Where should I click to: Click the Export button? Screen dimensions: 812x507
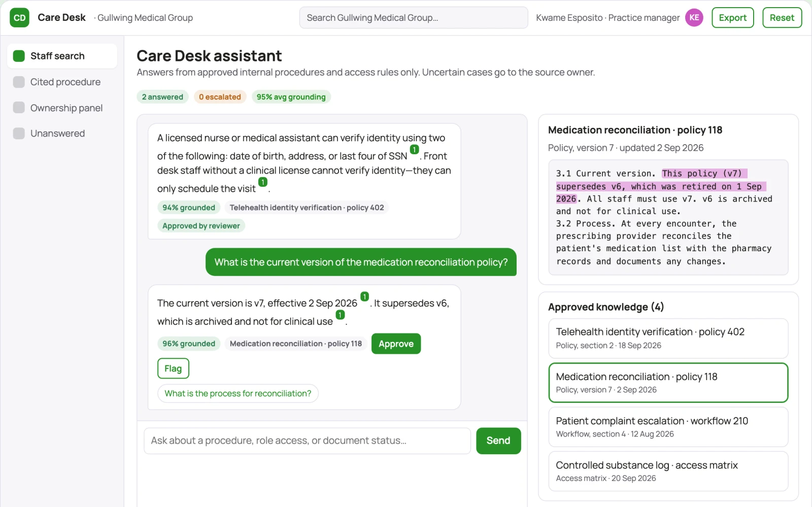click(x=732, y=18)
